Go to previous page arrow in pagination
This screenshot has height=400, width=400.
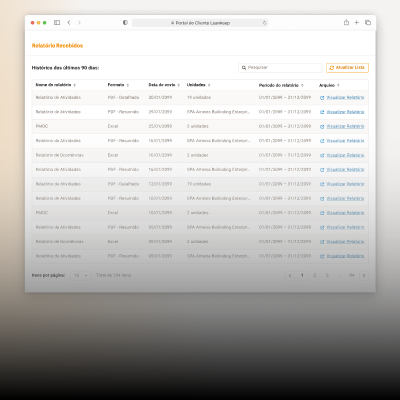(290, 276)
